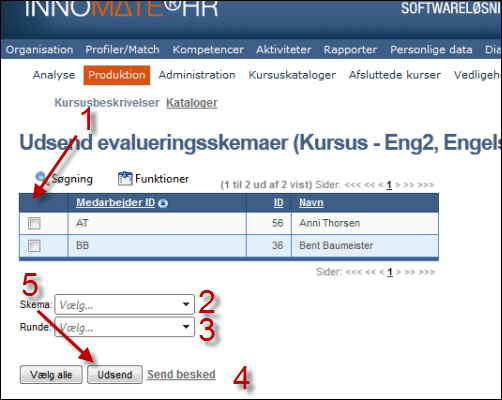Open the Kursuskataloger tab
Screen dimensions: 502x400
pos(292,75)
